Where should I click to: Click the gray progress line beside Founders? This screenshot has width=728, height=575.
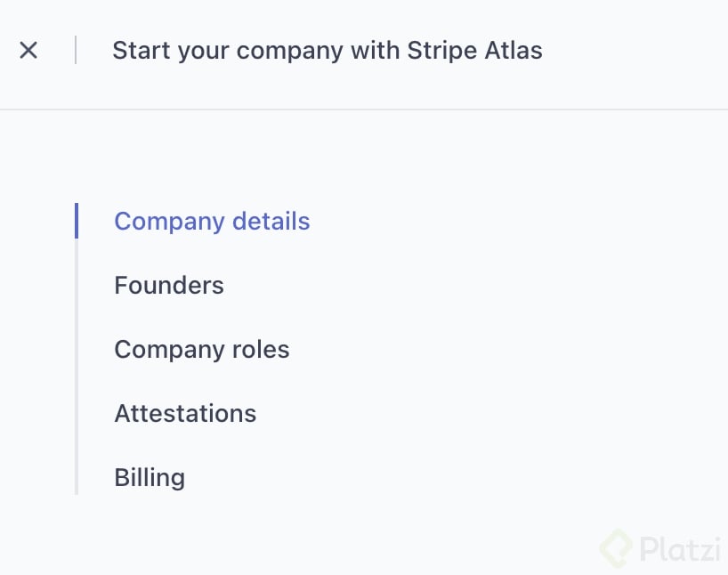(x=77, y=285)
